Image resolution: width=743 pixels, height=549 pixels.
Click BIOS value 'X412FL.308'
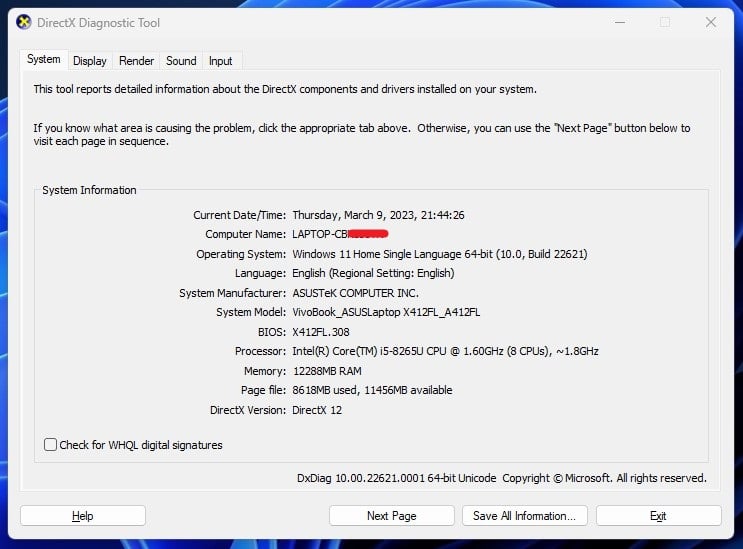(321, 332)
